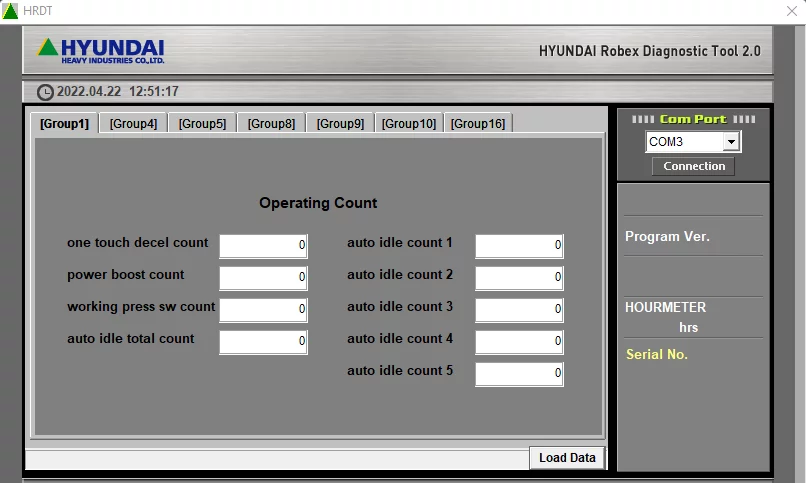Select the power boost count field

coord(263,278)
